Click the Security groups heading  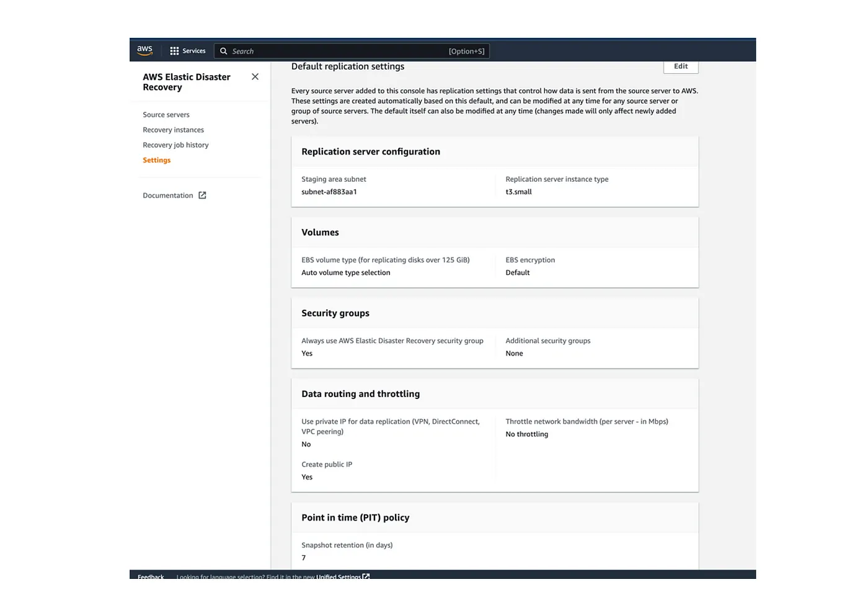click(335, 313)
